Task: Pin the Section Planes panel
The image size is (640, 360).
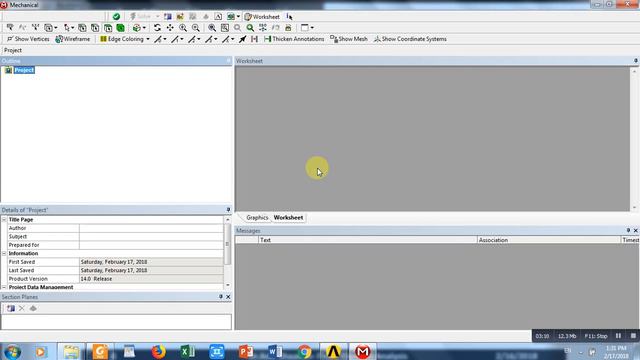Action: pos(220,297)
